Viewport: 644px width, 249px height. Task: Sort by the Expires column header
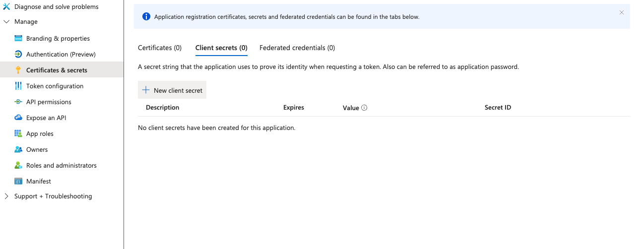pos(293,108)
